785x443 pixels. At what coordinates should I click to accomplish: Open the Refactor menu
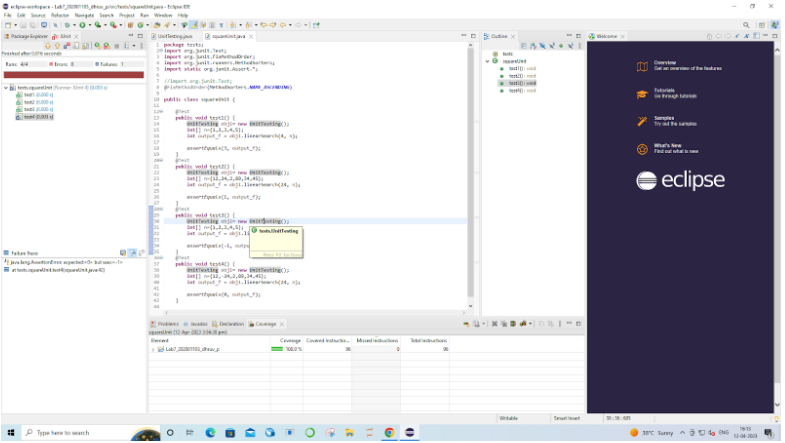pos(60,15)
